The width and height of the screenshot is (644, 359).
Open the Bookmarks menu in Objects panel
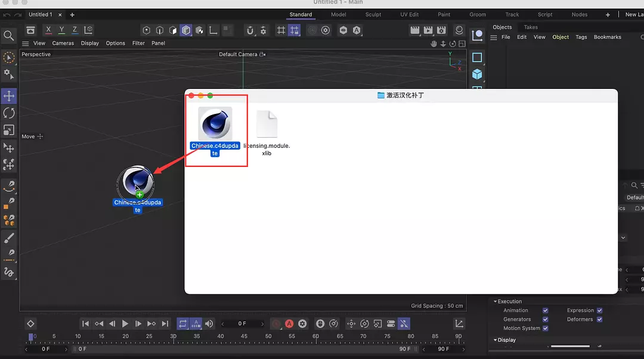[x=608, y=37]
